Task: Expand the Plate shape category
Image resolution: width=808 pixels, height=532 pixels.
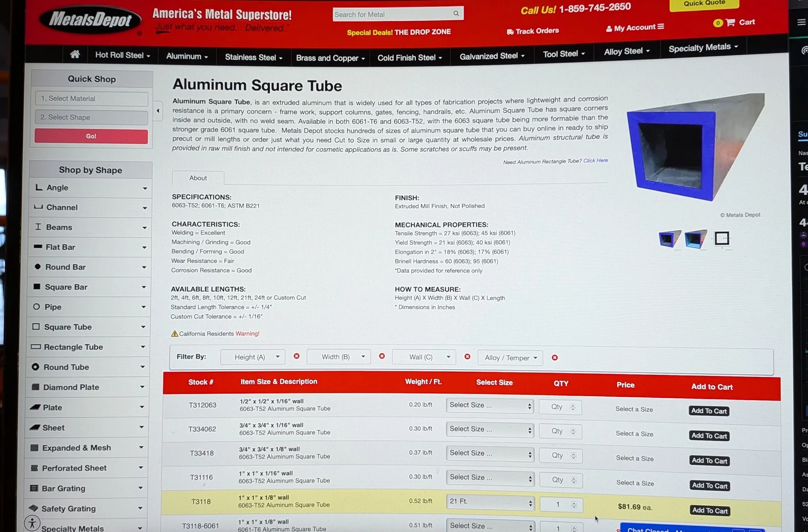Action: pos(87,407)
